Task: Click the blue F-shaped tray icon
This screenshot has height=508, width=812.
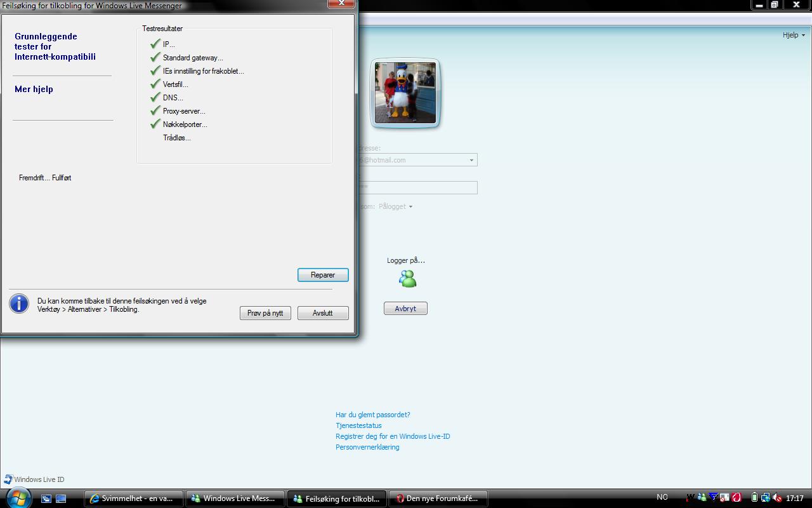Action: pos(714,497)
